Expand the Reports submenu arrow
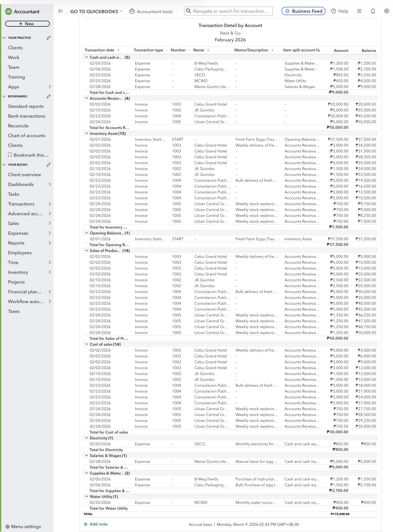Viewport: 393px width, 532px height. point(50,243)
